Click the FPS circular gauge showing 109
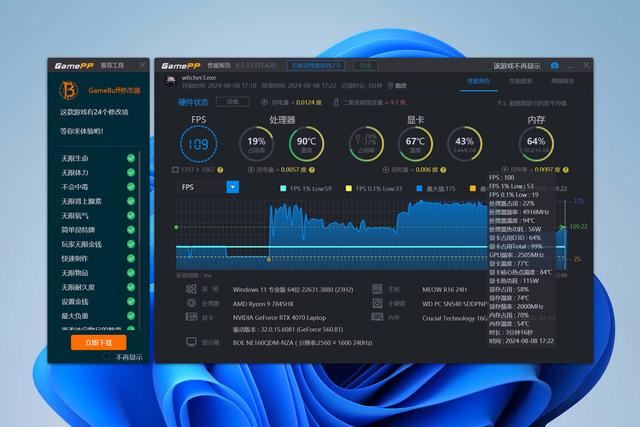This screenshot has width=640, height=427. pos(199,144)
